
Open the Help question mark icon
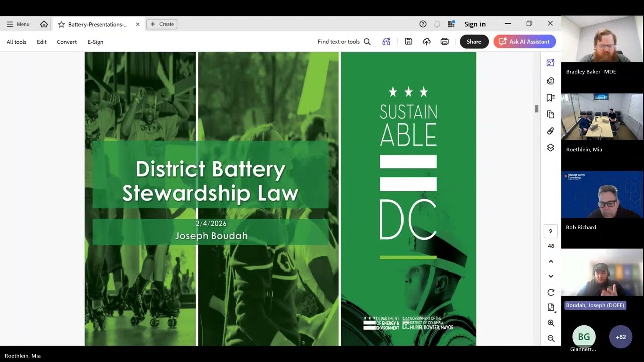coord(423,24)
